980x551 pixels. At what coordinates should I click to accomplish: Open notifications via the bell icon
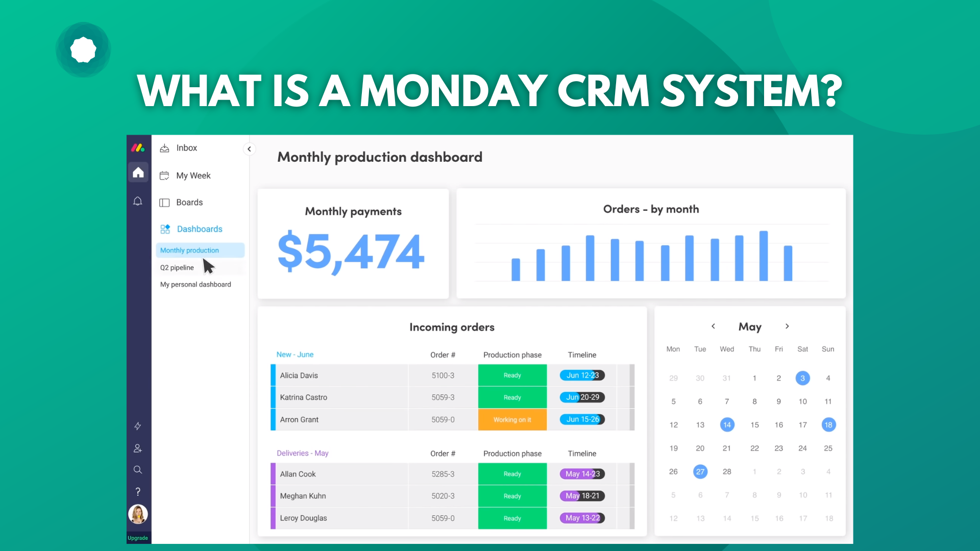pyautogui.click(x=138, y=201)
